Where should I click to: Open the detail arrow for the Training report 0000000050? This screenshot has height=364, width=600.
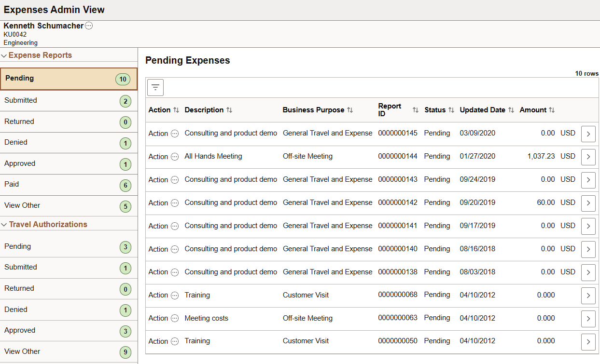point(588,341)
